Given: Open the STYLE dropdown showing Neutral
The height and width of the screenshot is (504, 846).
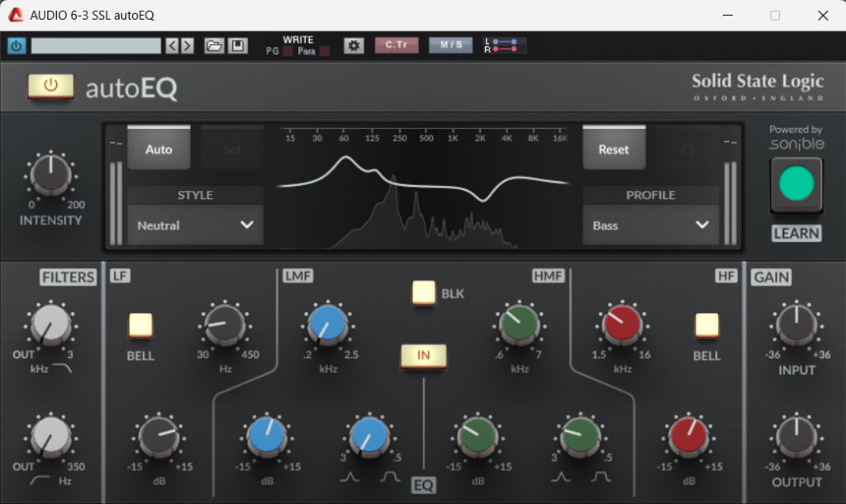Looking at the screenshot, I should coord(195,225).
